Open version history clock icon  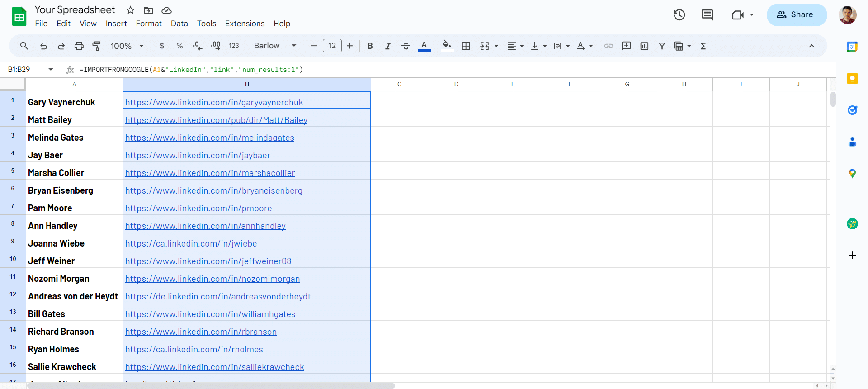(679, 15)
